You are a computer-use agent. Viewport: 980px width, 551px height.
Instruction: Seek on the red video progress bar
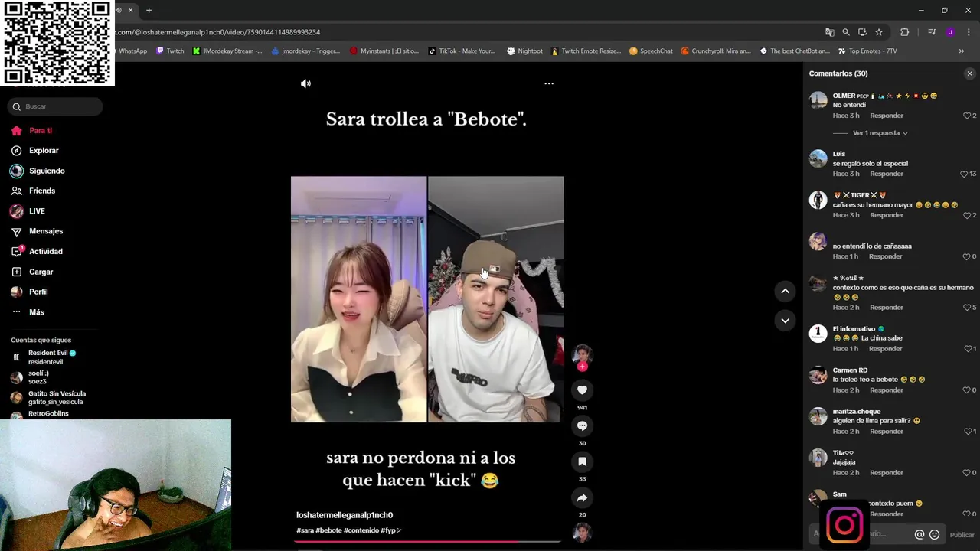(x=427, y=542)
